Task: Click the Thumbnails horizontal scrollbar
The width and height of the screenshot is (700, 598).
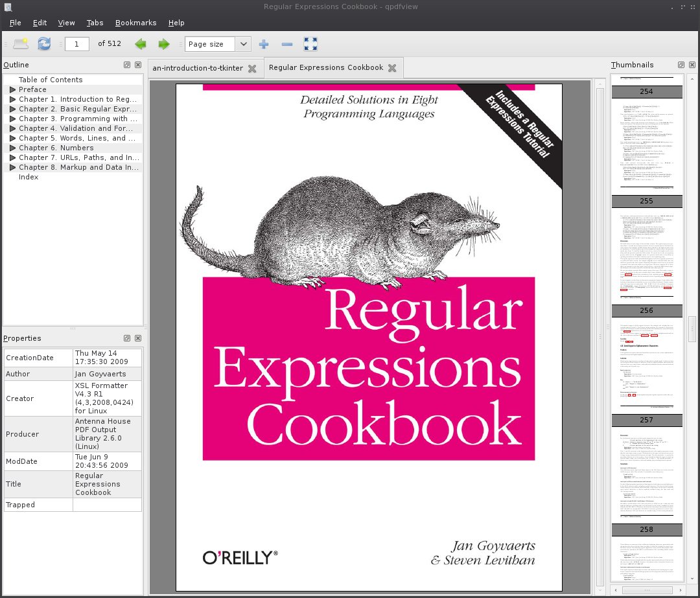Action: click(x=647, y=590)
